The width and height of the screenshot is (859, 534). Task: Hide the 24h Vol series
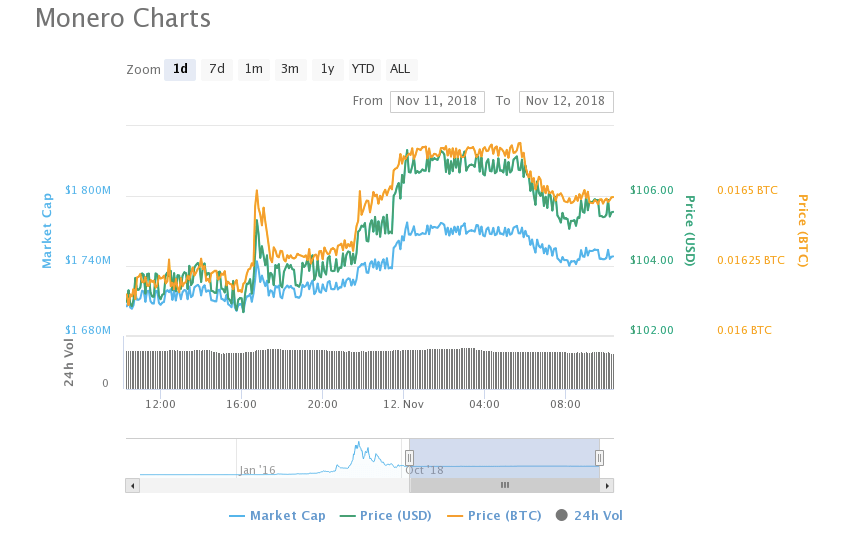point(589,516)
